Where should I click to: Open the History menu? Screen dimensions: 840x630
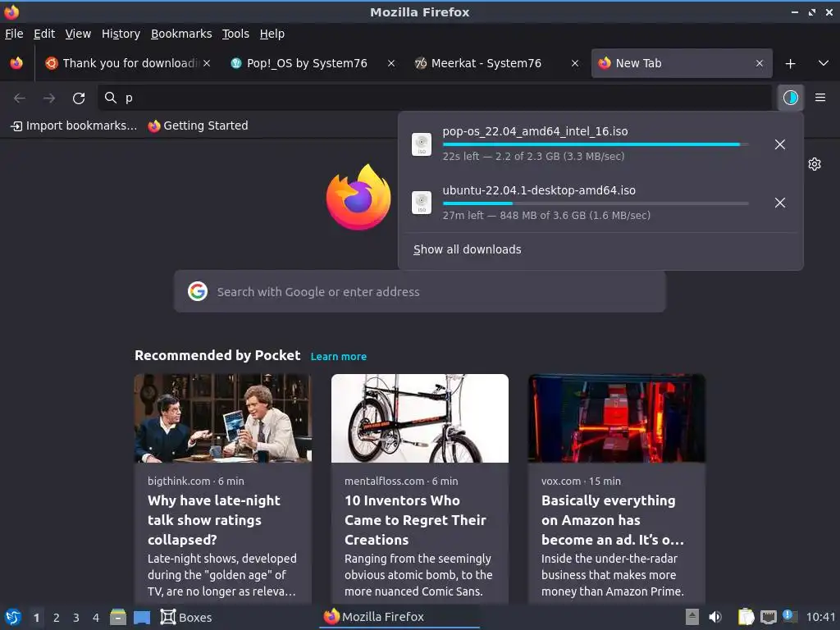121,34
